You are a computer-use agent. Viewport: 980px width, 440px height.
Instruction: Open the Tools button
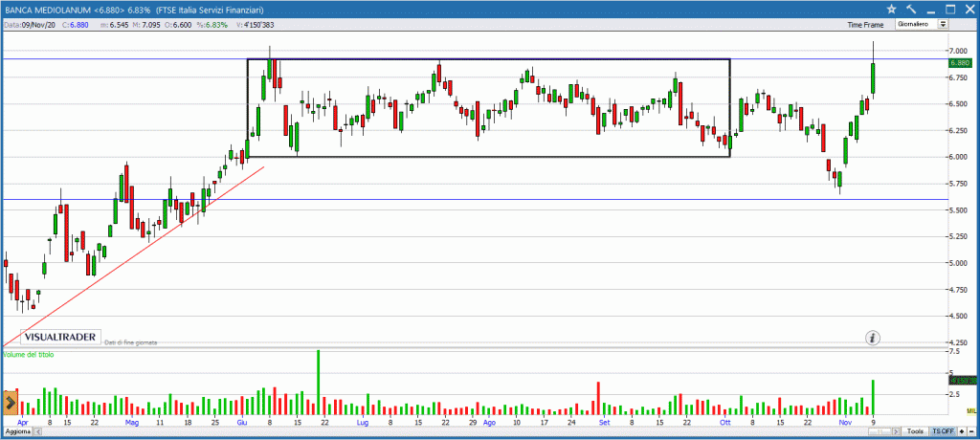(x=915, y=432)
